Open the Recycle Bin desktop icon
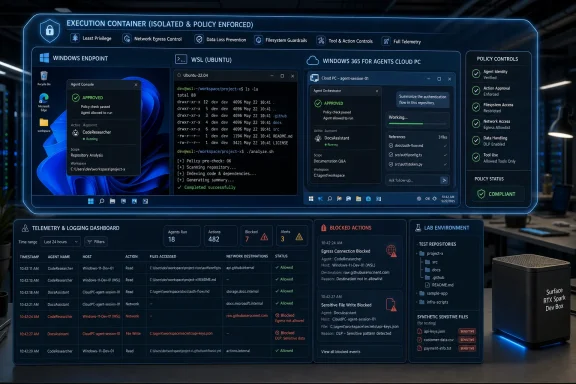 click(x=44, y=76)
